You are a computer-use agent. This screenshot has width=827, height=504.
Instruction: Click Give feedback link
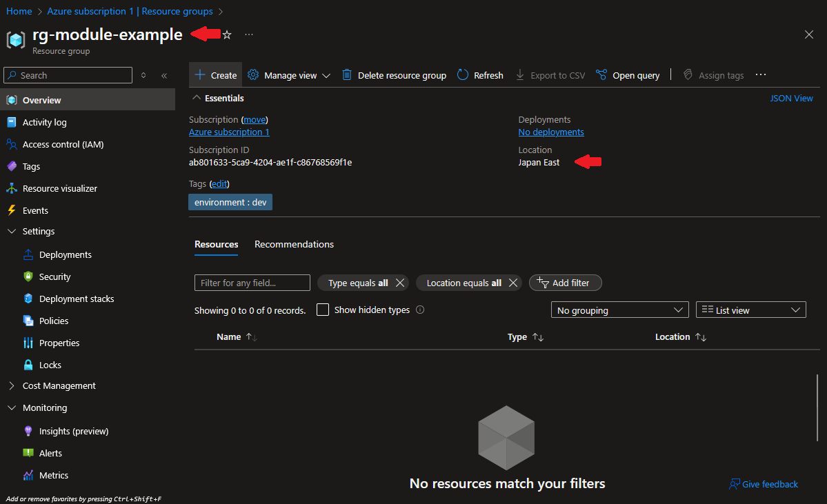coord(764,485)
